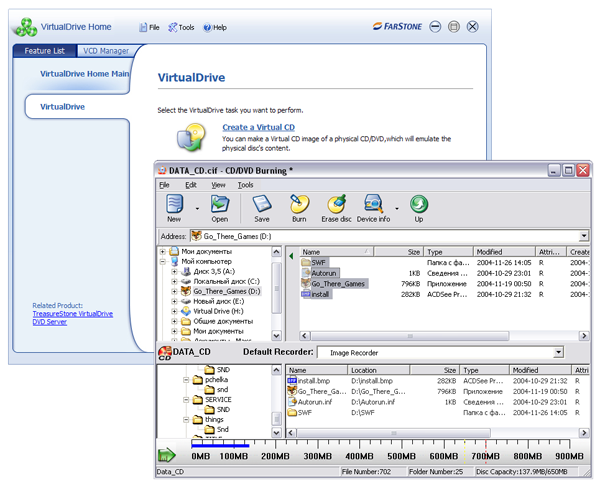600x486 pixels.
Task: Select the SWF folder icon in the upper list
Action: [306, 263]
